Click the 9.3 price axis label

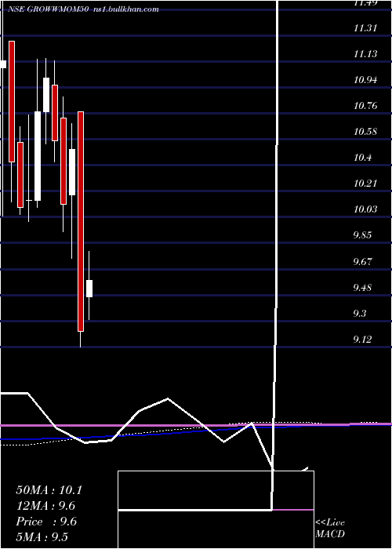(x=360, y=314)
